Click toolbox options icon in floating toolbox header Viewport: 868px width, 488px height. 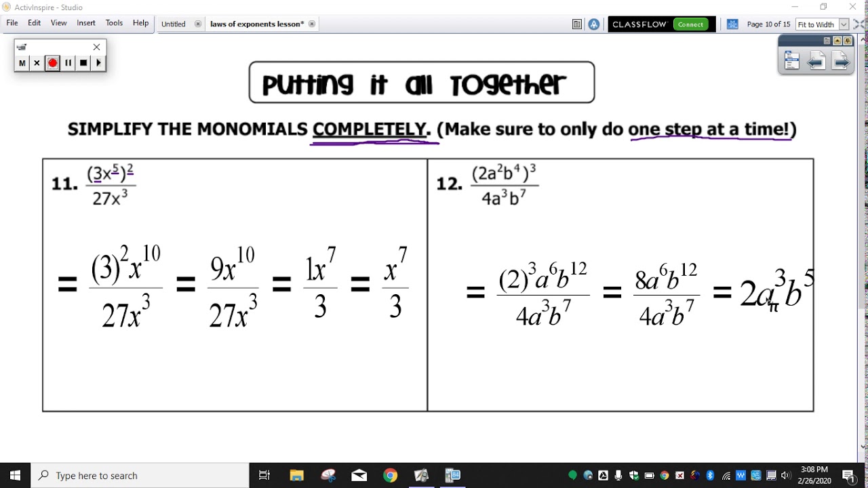pyautogui.click(x=827, y=41)
